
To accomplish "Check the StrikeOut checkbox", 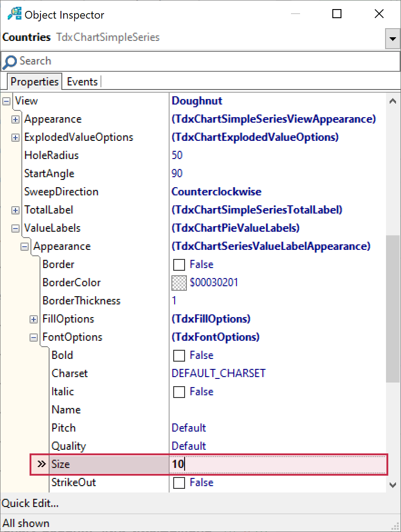I will coord(179,483).
